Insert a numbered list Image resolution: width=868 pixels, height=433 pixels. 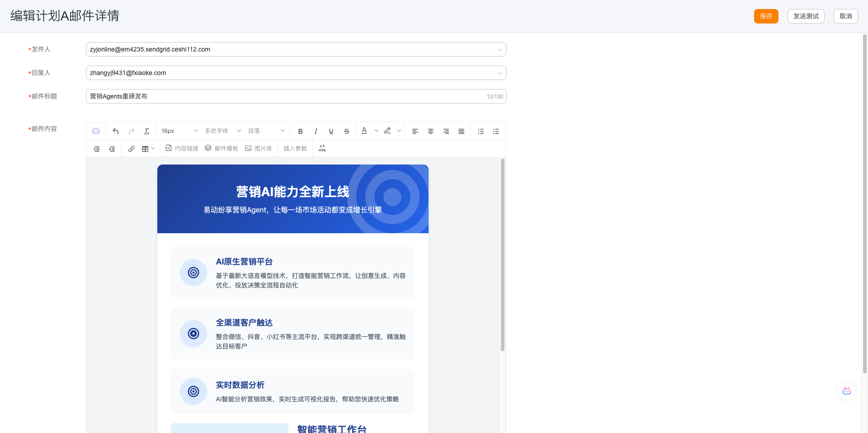(x=496, y=131)
